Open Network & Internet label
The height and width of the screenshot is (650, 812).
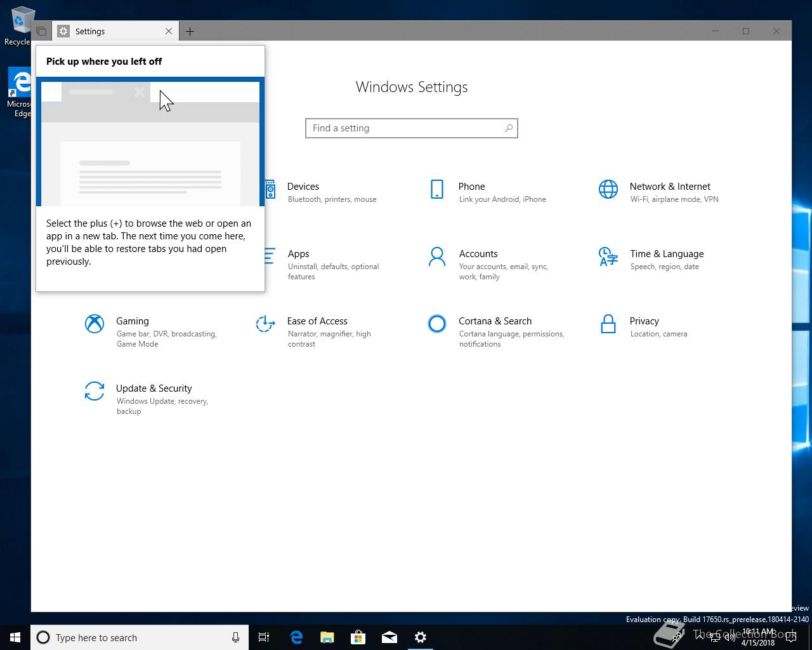coord(670,187)
